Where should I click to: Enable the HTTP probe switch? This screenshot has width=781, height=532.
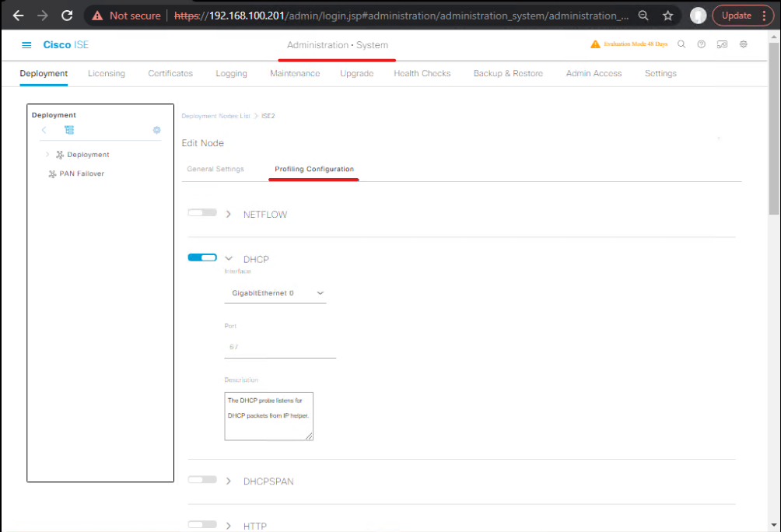[202, 524]
